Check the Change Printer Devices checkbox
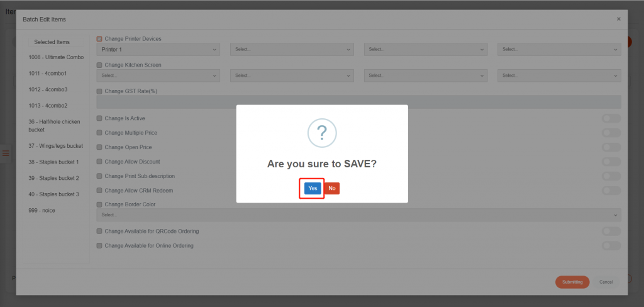This screenshot has height=307, width=644. 99,39
